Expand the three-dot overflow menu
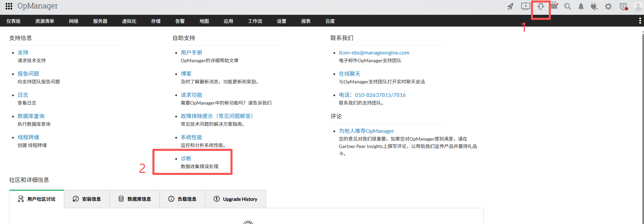Viewport: 644px width, 224px height. 640,21
